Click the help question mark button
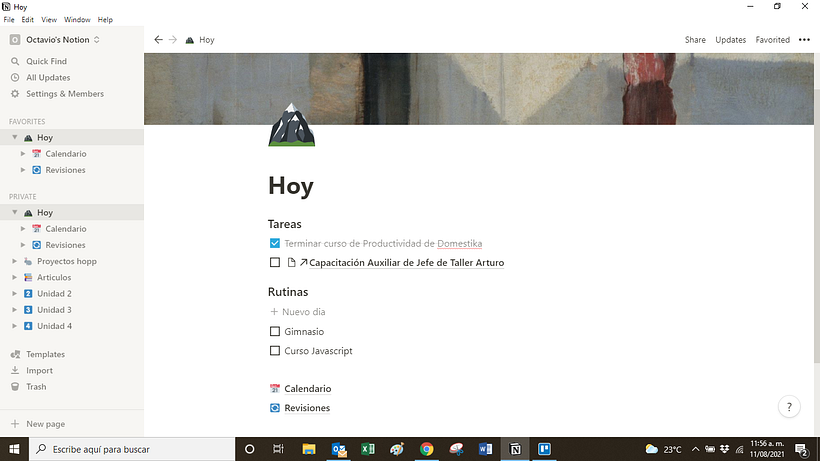 [x=789, y=407]
